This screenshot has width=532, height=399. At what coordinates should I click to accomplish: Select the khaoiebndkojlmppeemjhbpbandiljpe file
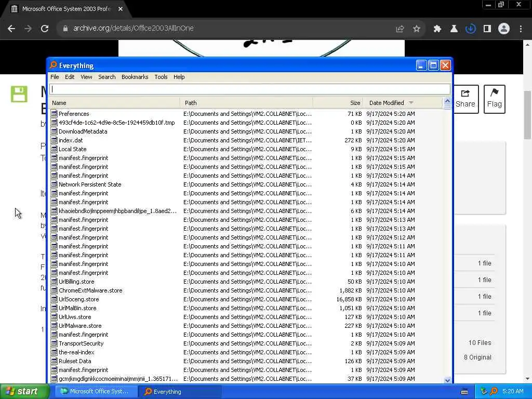click(118, 211)
